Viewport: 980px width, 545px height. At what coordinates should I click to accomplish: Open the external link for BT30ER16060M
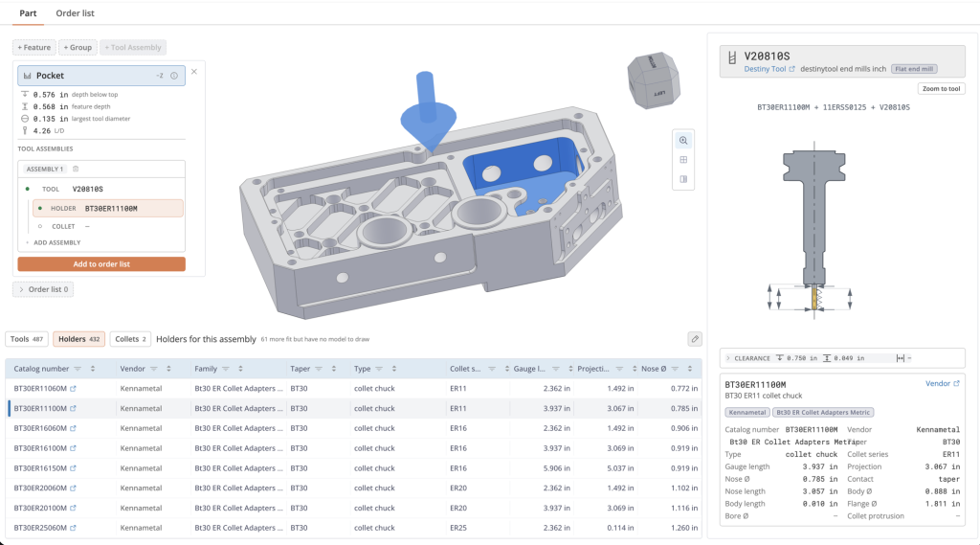point(73,428)
